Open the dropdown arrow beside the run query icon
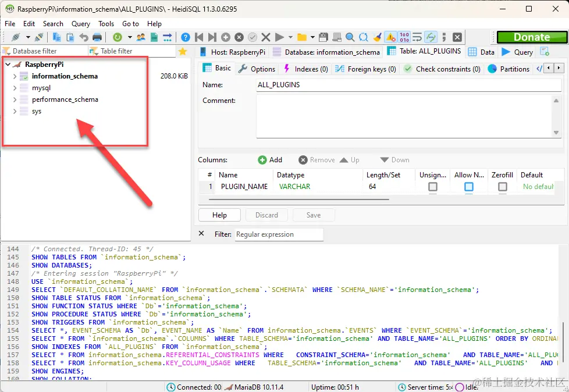The height and width of the screenshot is (392, 569). point(290,37)
